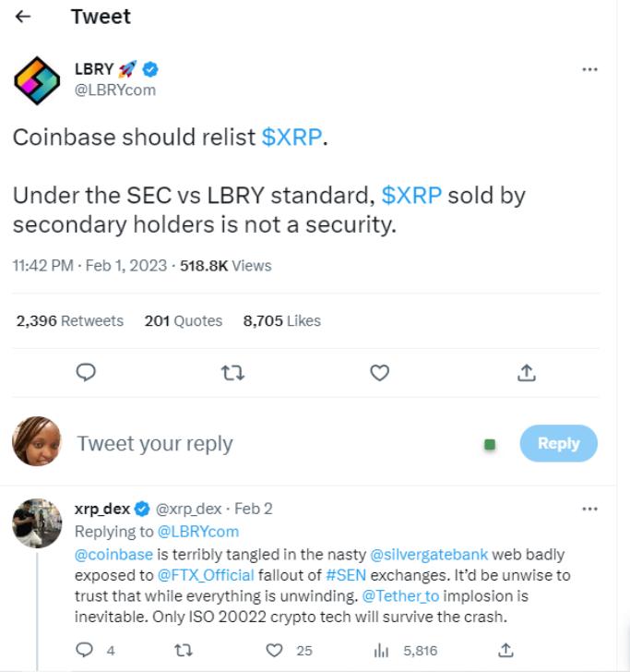The width and height of the screenshot is (630, 672).
Task: Click the first $XRP cashtag link
Action: (x=292, y=138)
